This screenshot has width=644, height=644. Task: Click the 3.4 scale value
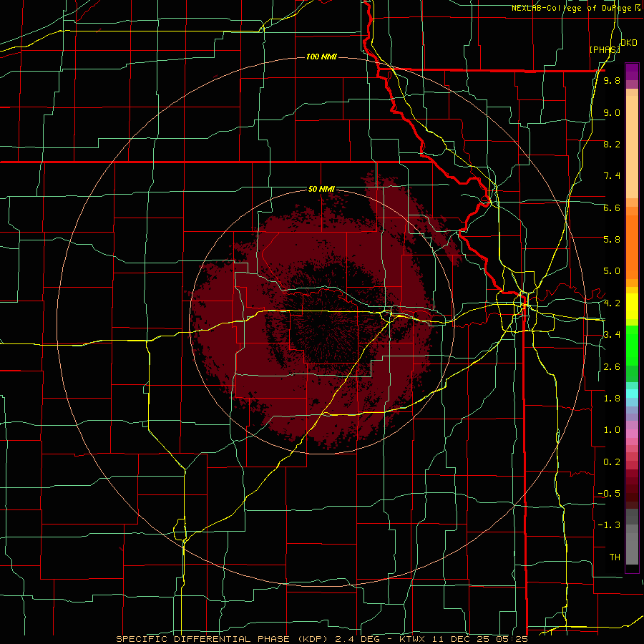click(x=612, y=335)
